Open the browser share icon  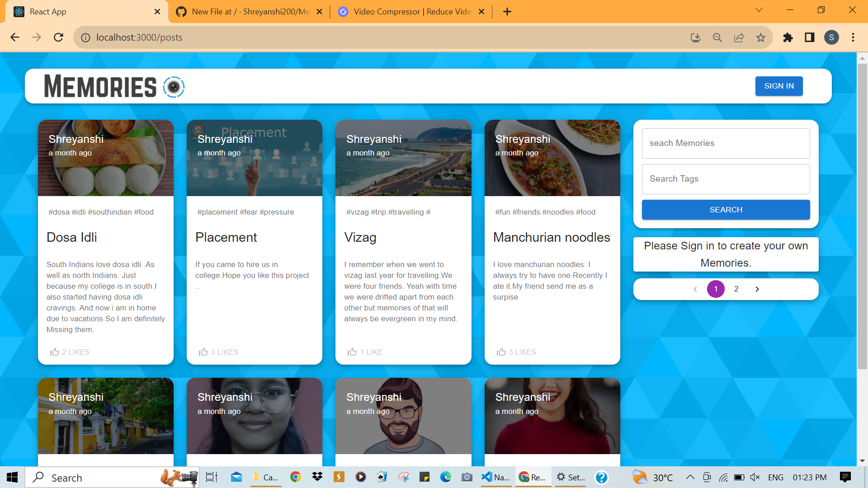739,38
